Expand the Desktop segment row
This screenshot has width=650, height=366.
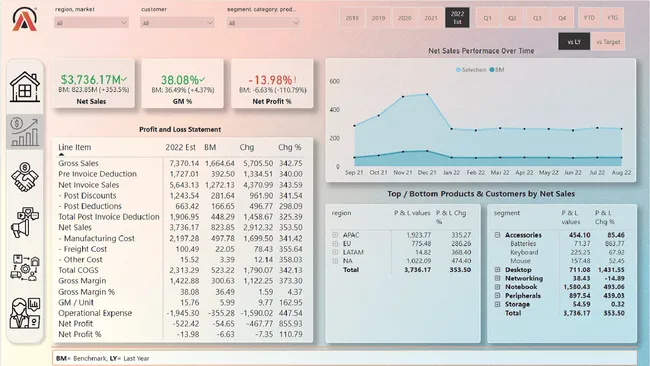coord(497,270)
